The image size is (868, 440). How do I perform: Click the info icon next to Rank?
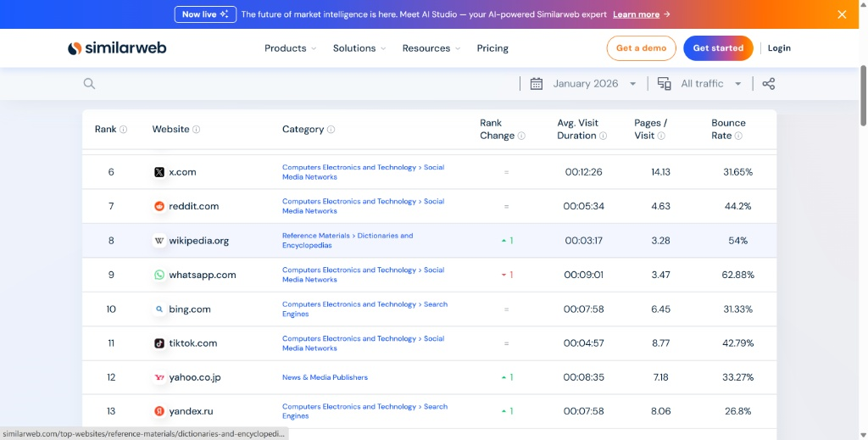(124, 130)
